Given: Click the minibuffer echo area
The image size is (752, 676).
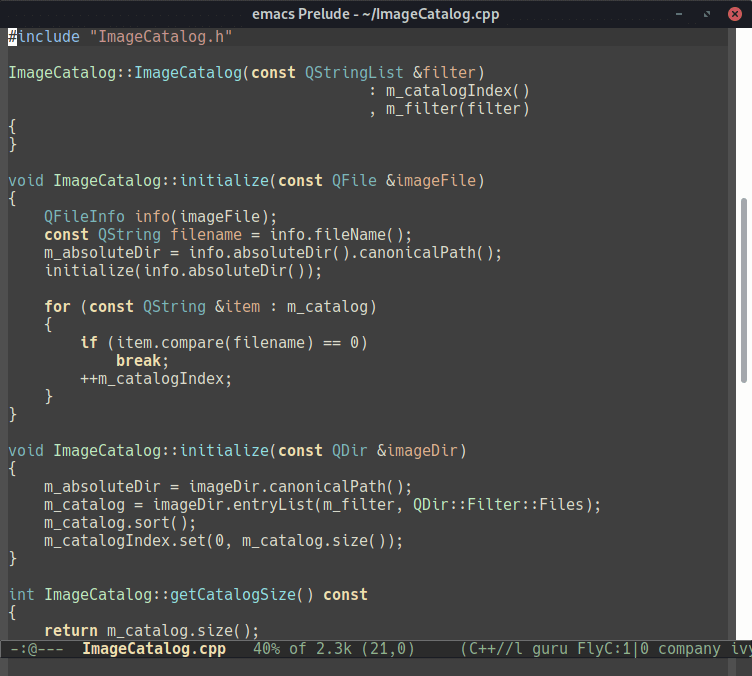Looking at the screenshot, I should pos(367,667).
